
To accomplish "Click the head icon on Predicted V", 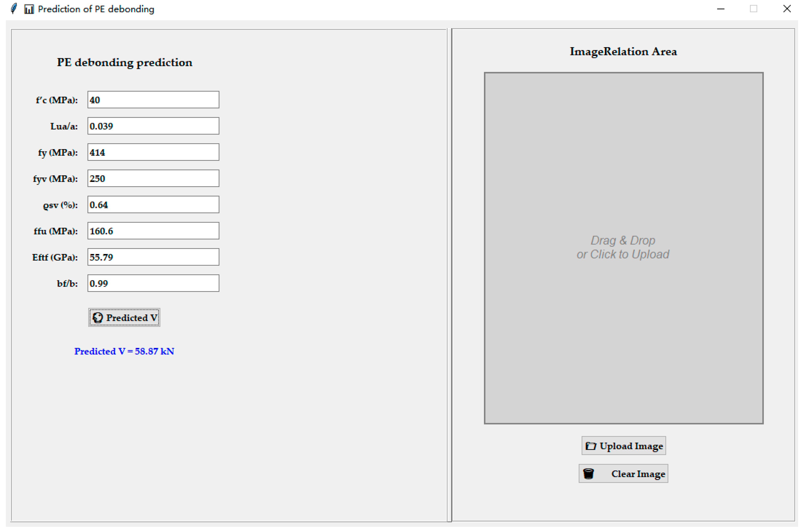I will 98,318.
